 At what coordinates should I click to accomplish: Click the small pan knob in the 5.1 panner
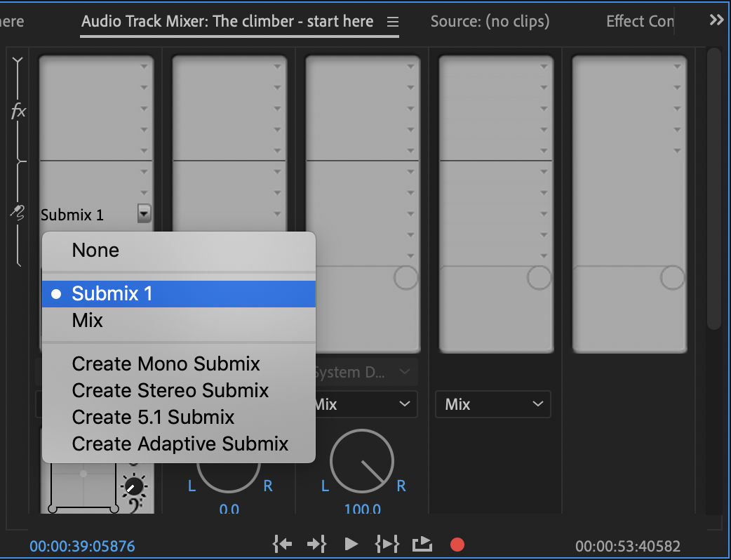point(134,485)
